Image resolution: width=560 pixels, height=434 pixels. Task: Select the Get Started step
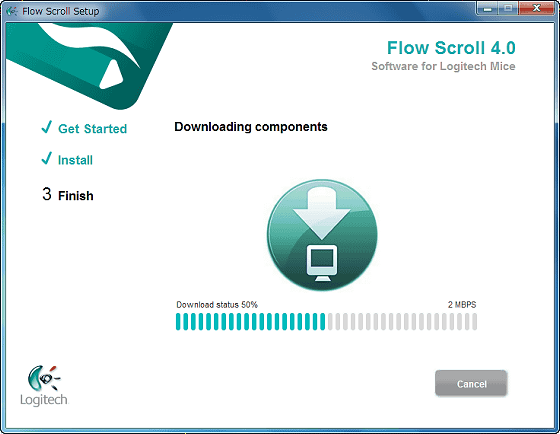pyautogui.click(x=92, y=129)
